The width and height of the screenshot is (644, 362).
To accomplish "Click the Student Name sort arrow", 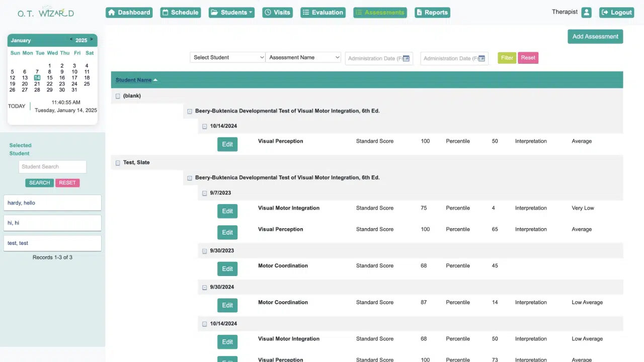I will [155, 80].
